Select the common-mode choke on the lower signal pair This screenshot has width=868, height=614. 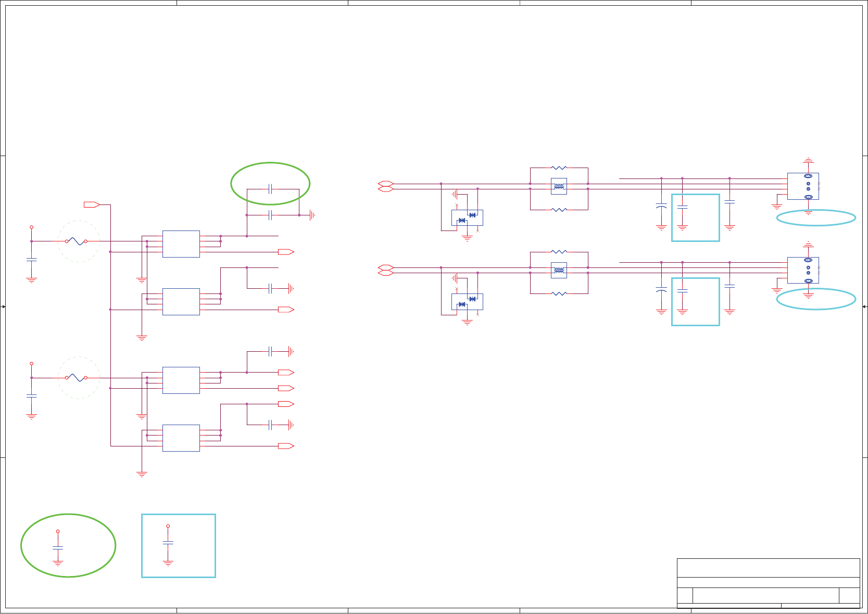coord(559,270)
